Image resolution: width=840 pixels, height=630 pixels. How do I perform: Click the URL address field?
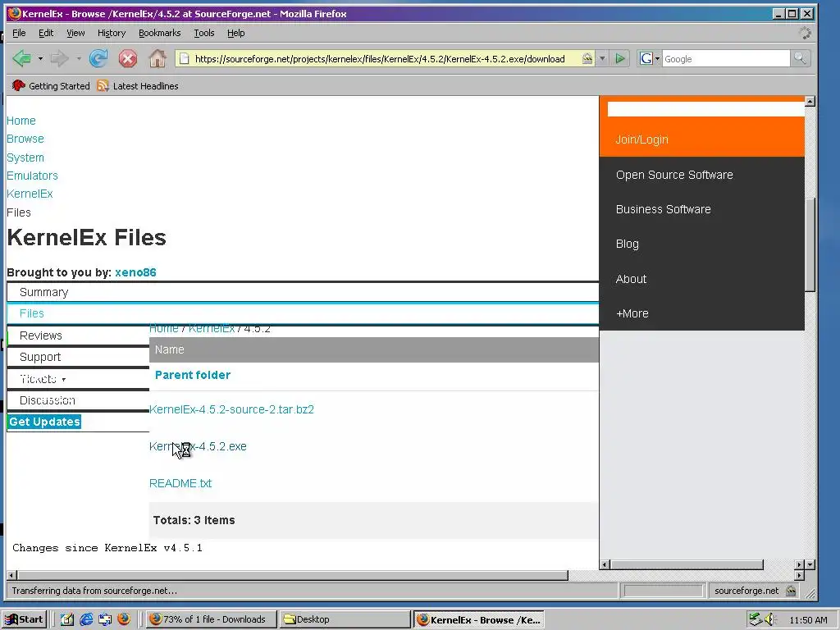(x=379, y=58)
